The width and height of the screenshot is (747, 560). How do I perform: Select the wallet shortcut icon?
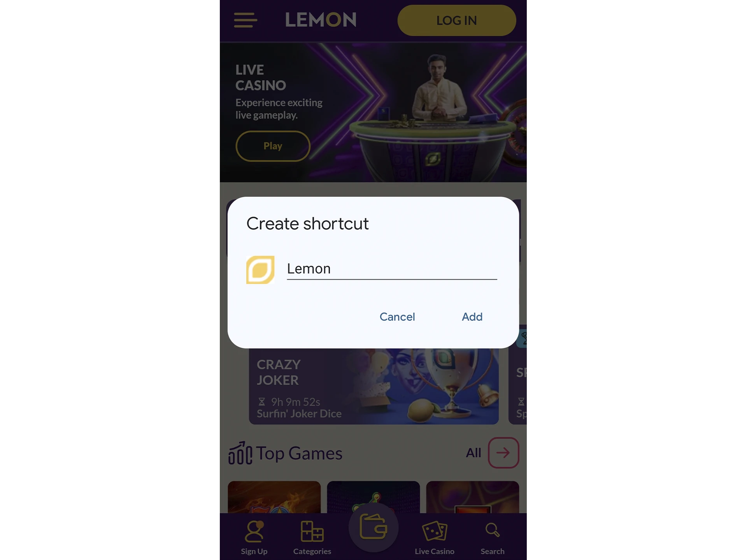pos(373,527)
